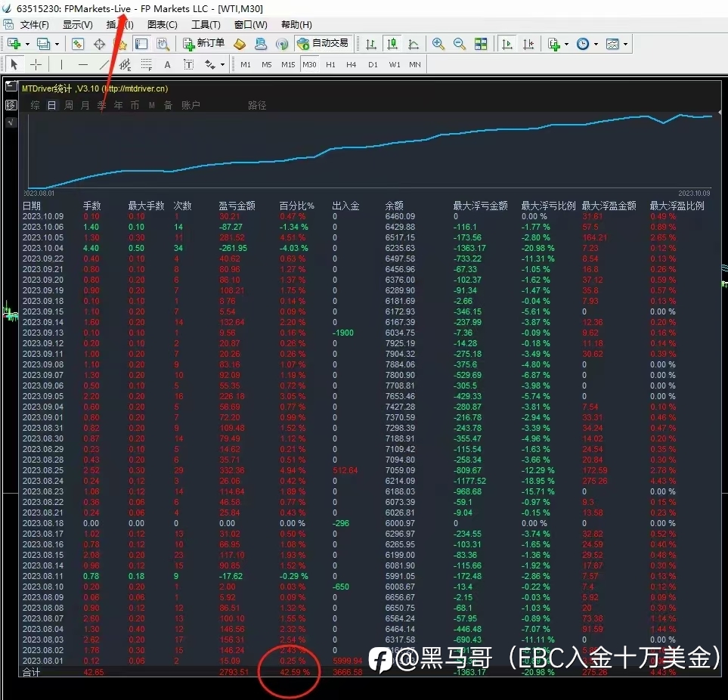Switch to candlestick chart icon
Viewport: 728px width, 700px height.
click(x=392, y=44)
